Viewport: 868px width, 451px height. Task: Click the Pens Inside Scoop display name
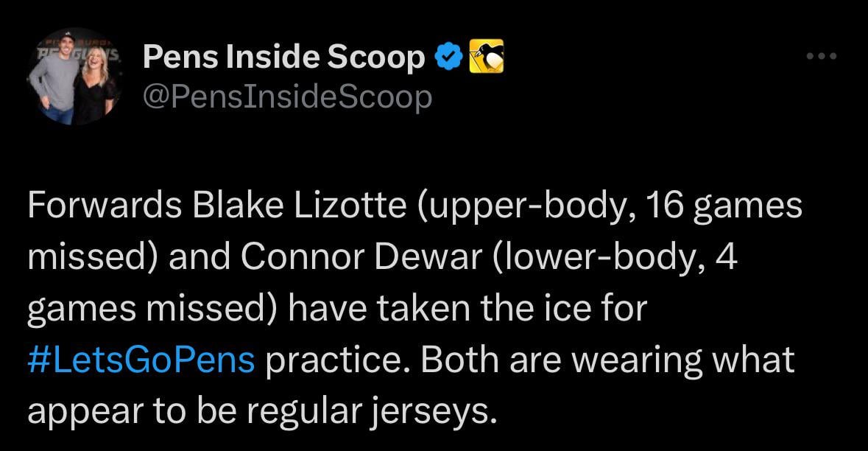point(283,57)
